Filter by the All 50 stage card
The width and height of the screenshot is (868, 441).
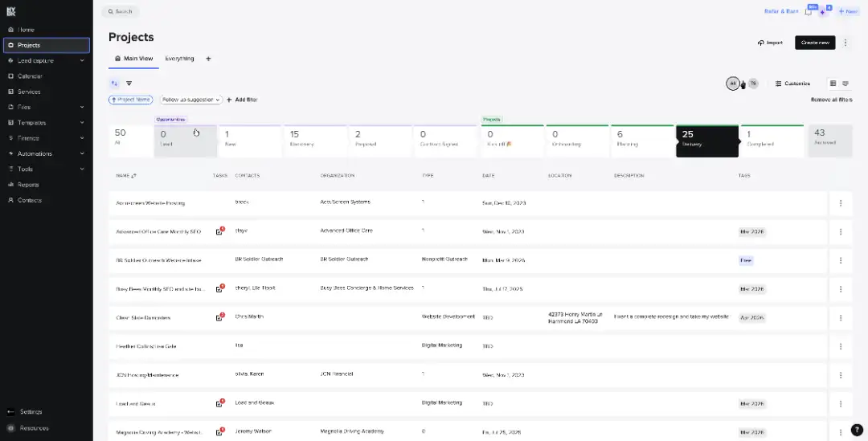131,141
